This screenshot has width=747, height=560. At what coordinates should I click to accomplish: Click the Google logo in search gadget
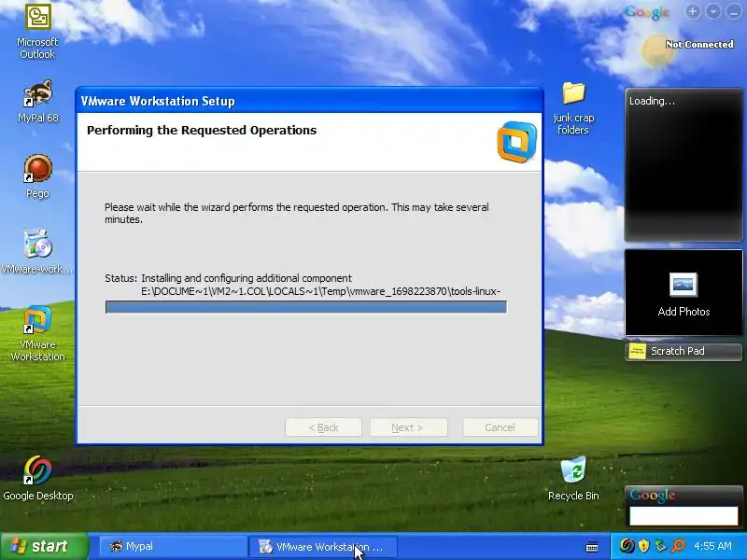pos(652,496)
